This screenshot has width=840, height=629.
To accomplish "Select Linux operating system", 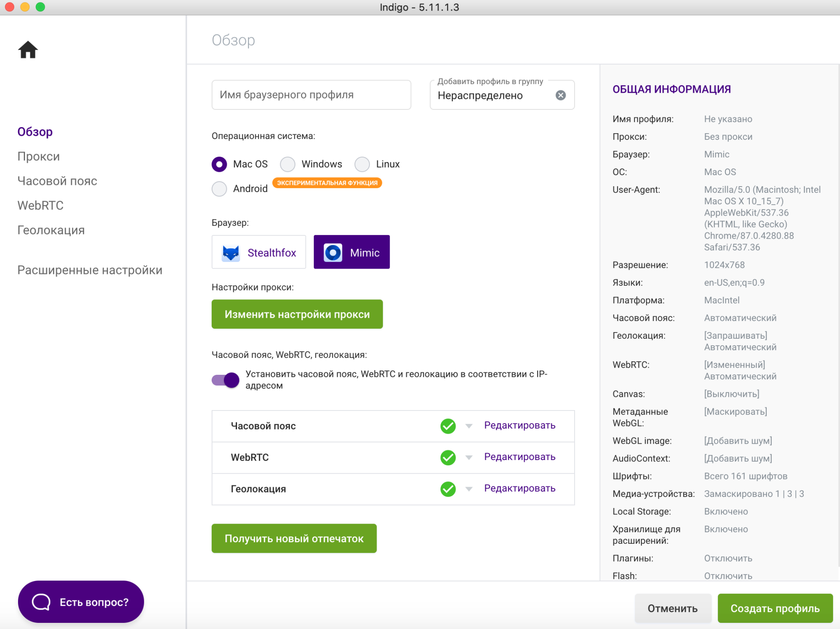I will point(362,164).
